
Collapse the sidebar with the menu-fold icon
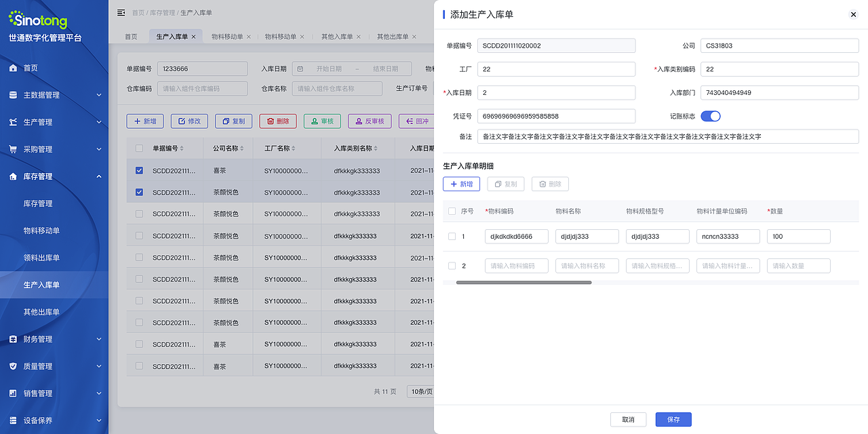[121, 12]
